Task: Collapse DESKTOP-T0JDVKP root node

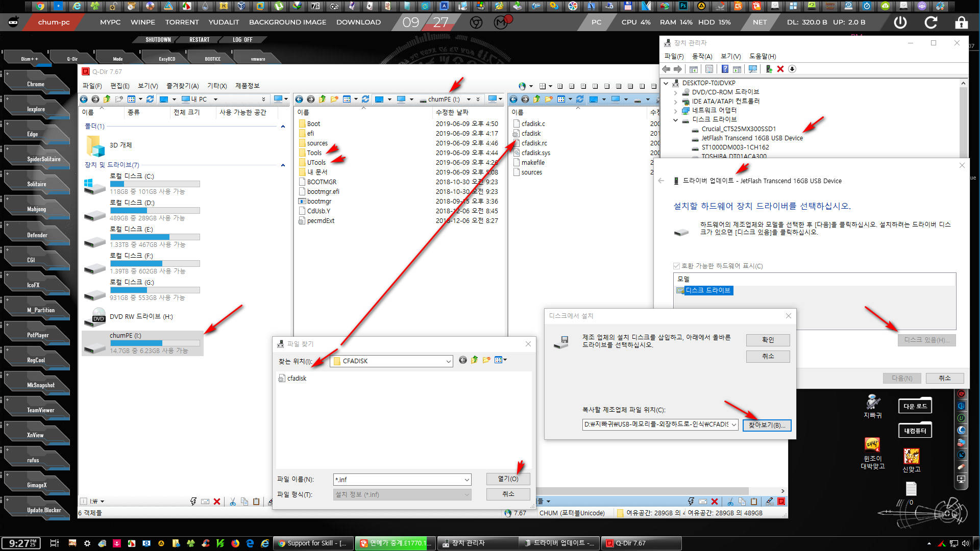Action: (x=666, y=83)
